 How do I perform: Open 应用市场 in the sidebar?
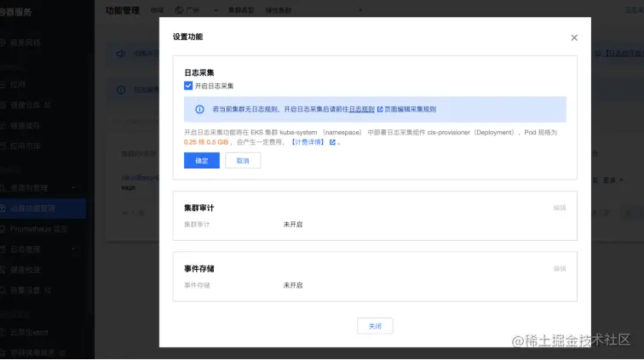(25, 146)
